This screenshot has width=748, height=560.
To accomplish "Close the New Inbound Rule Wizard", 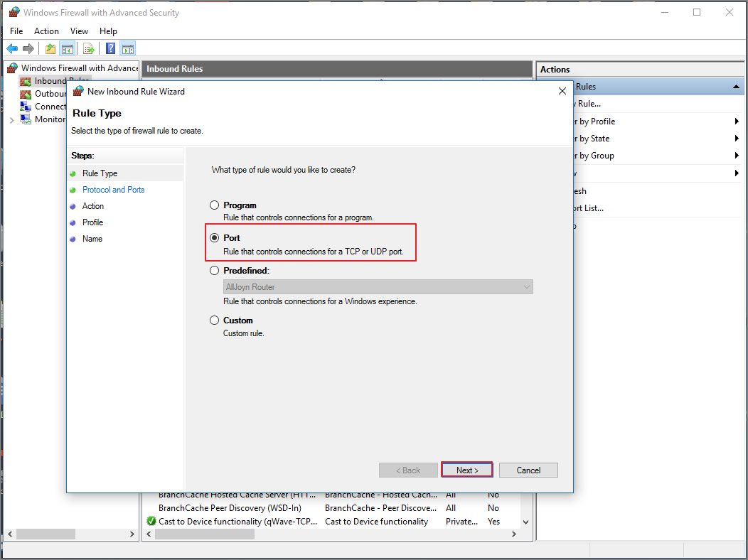I will click(x=562, y=91).
